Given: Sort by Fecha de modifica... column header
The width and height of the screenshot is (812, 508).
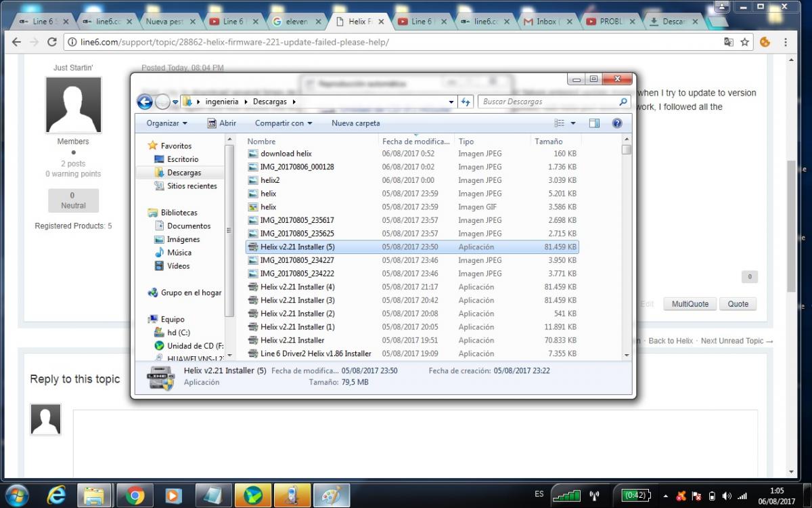Looking at the screenshot, I should 415,142.
